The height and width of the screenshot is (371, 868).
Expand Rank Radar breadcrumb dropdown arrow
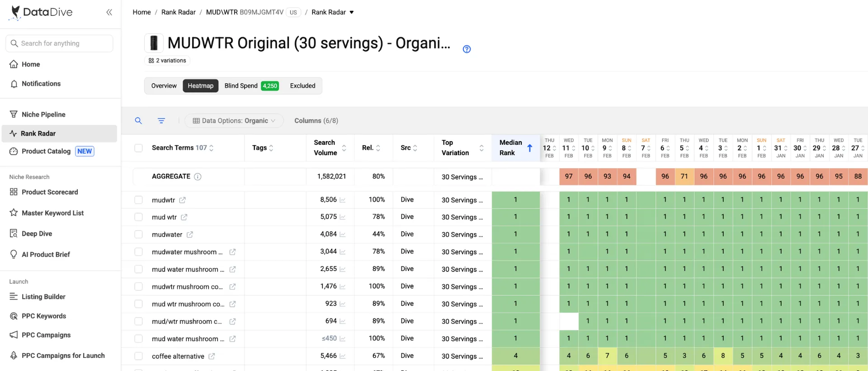click(352, 12)
